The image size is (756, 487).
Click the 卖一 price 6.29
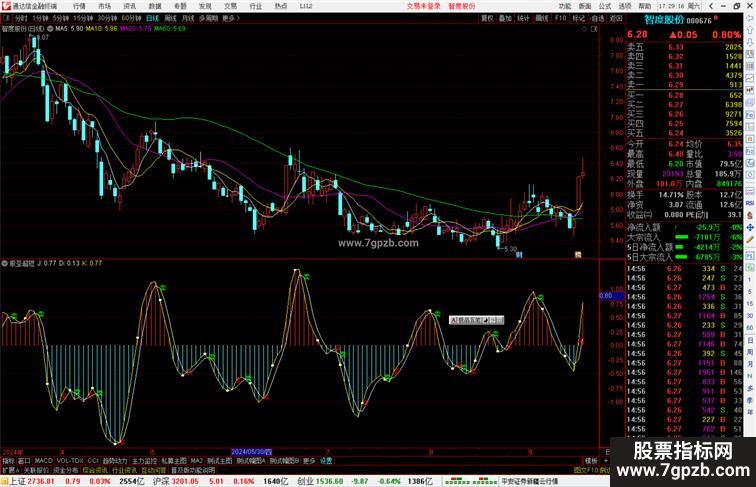tap(675, 85)
